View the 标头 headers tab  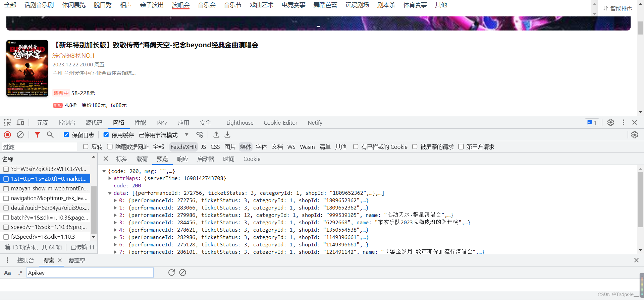[121, 159]
